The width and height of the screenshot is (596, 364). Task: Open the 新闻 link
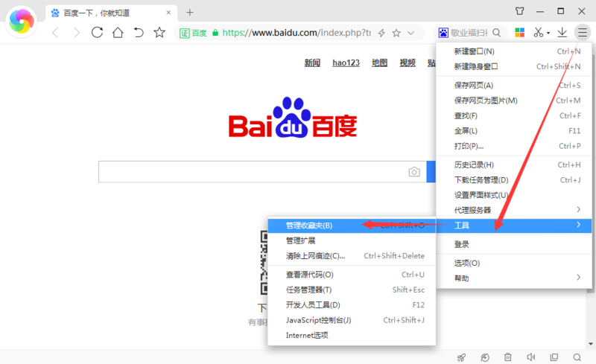click(312, 63)
